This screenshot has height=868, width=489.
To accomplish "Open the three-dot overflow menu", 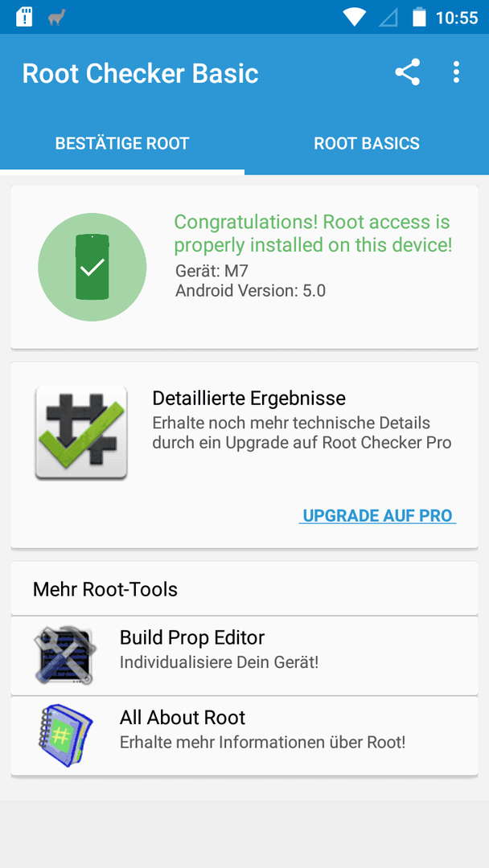I will point(456,72).
